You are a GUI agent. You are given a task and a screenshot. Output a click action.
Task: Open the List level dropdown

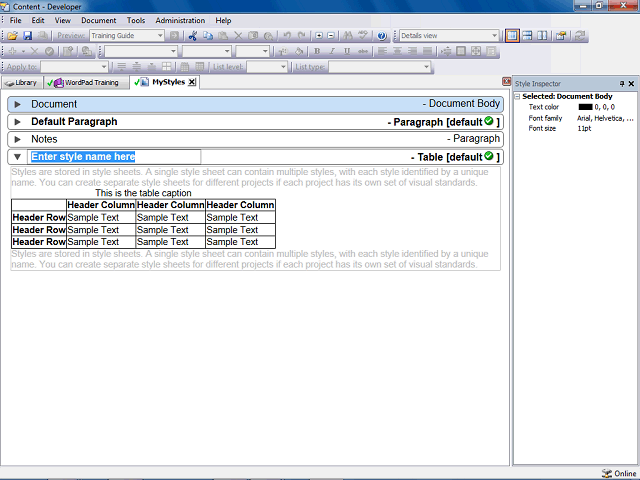pos(283,67)
